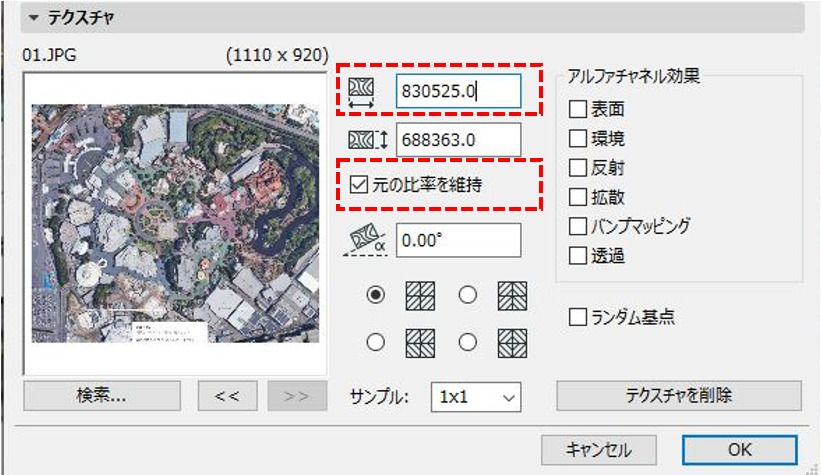The height and width of the screenshot is (475, 821).
Task: Click the texture rotation angle icon
Action: tap(365, 240)
